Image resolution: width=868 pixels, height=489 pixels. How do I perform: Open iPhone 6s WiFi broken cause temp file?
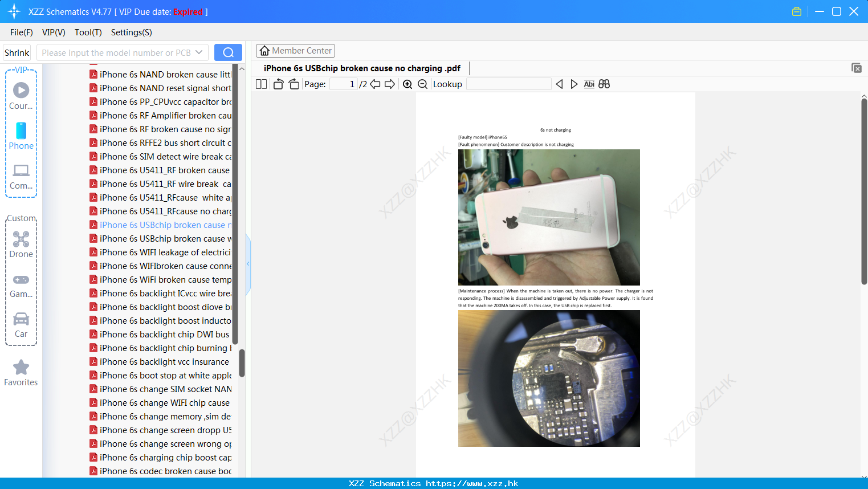[161, 280]
